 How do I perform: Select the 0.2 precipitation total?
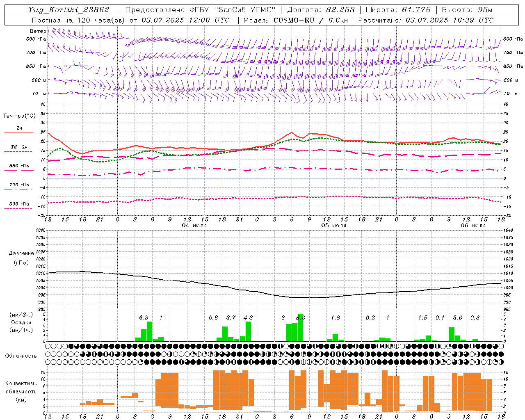pyautogui.click(x=370, y=317)
